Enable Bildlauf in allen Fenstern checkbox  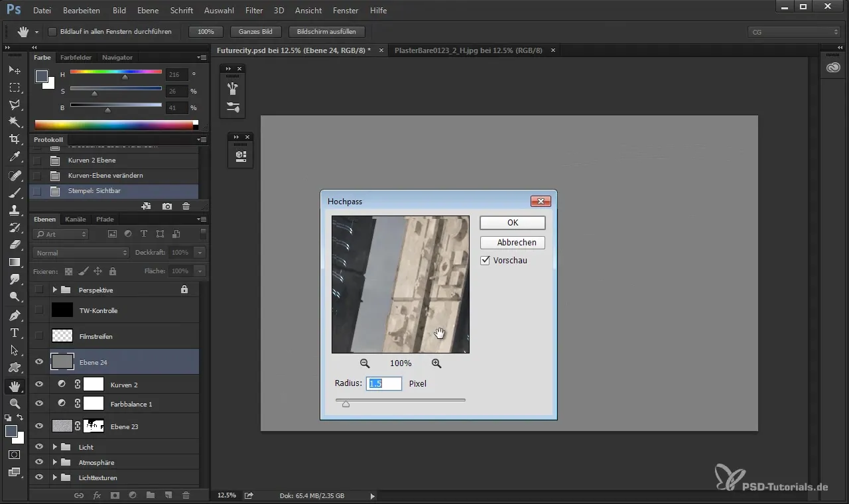coord(52,32)
